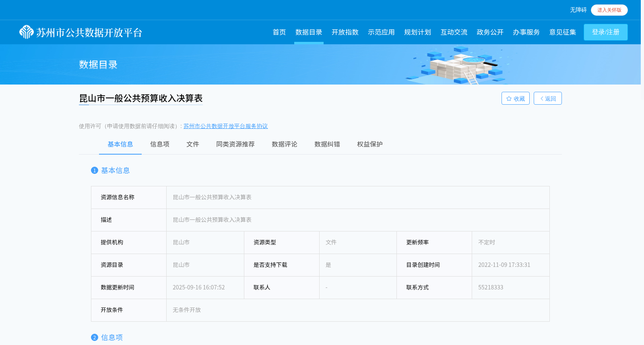Click the phone number 55218333
This screenshot has height=345, width=644.
pos(491,287)
